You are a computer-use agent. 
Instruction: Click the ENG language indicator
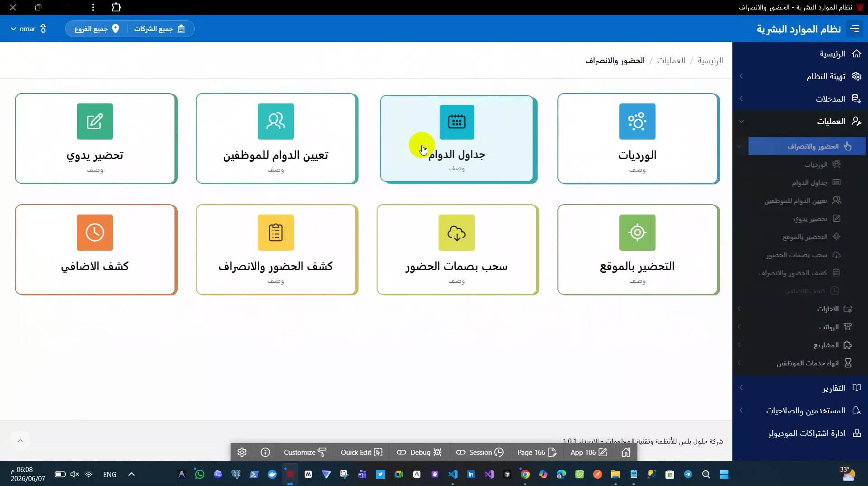[x=110, y=474]
